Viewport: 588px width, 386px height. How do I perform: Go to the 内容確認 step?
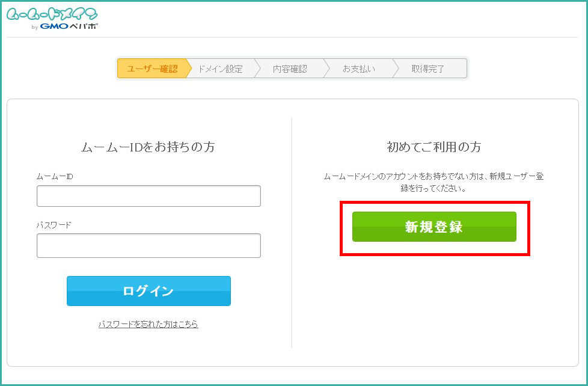pyautogui.click(x=290, y=69)
